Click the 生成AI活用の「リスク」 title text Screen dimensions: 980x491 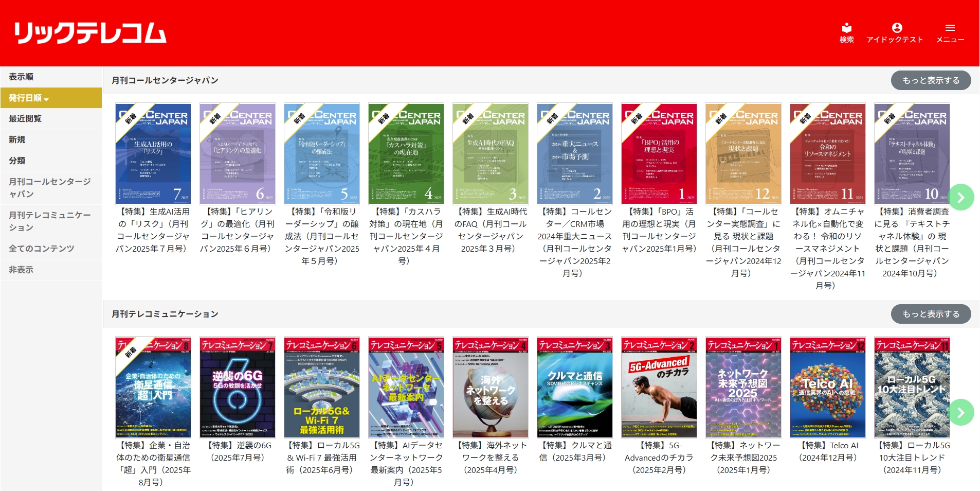[x=153, y=230]
